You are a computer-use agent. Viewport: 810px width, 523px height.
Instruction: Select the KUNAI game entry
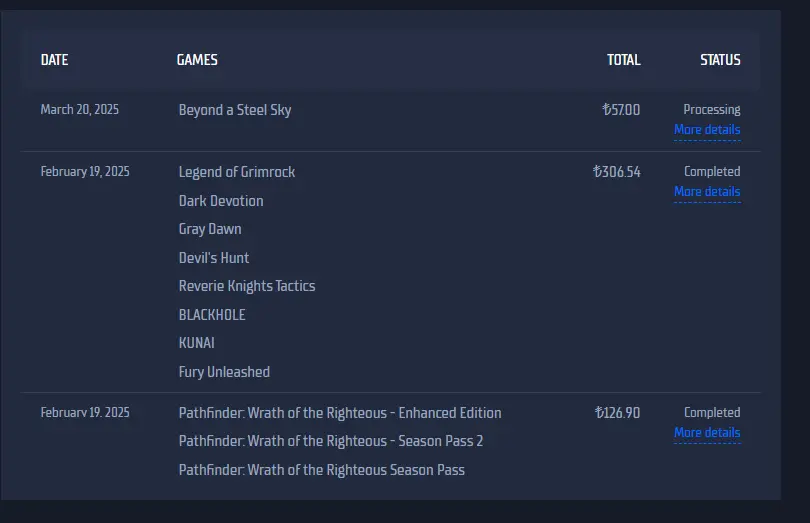click(196, 343)
